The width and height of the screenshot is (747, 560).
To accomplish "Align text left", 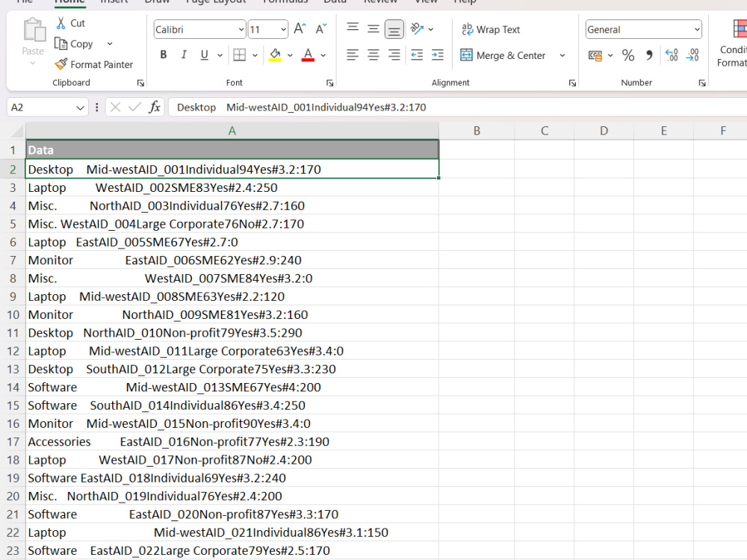I will click(353, 55).
